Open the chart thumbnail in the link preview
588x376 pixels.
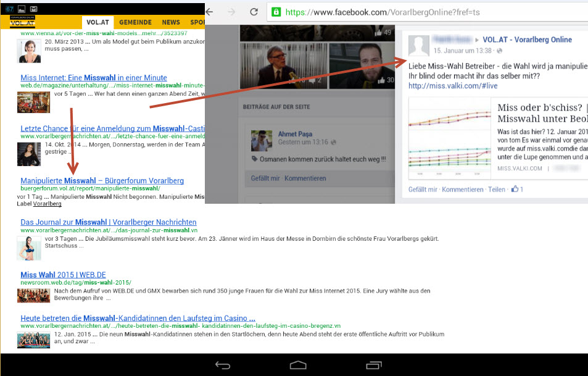coord(450,138)
